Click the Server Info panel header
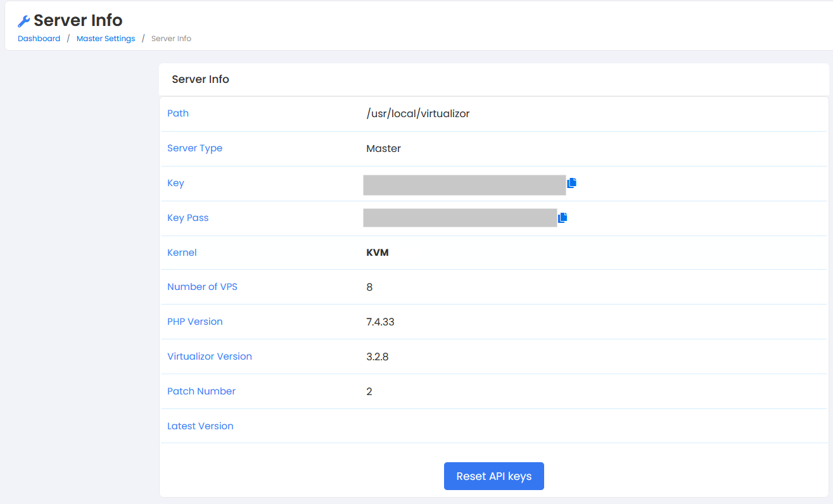The width and height of the screenshot is (833, 504). [x=200, y=80]
